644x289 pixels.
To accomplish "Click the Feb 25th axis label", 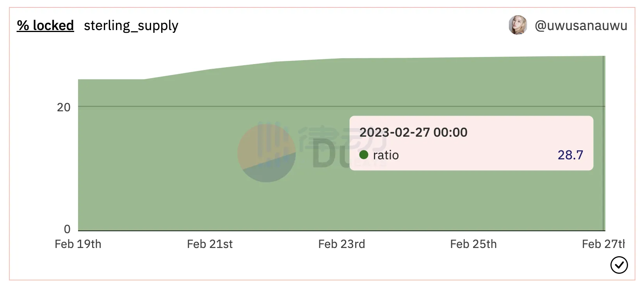I will pyautogui.click(x=473, y=244).
